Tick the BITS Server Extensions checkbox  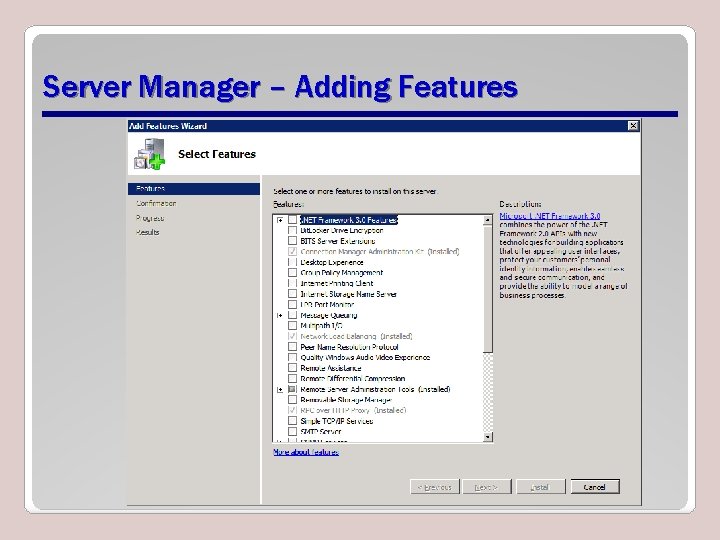click(x=292, y=241)
